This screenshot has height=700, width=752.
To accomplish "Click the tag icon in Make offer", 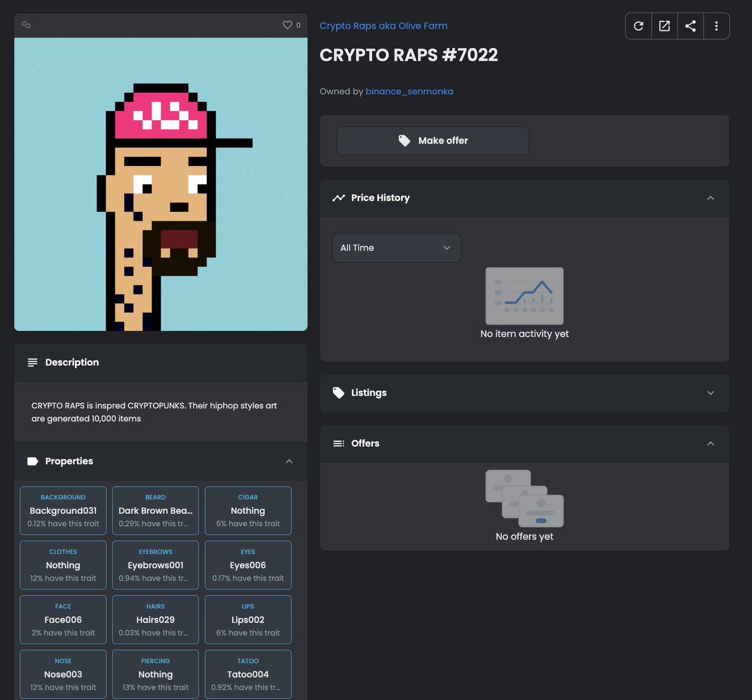I will (x=405, y=141).
